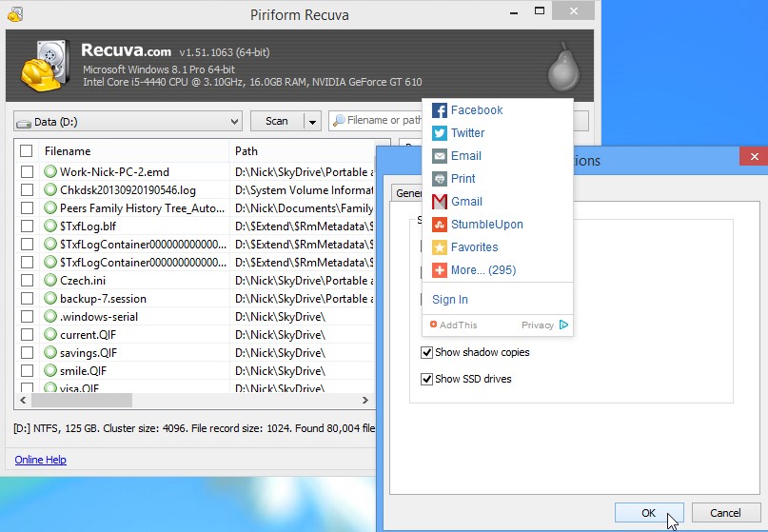Click the Sign In link
Viewport: 768px width, 532px height.
click(x=450, y=300)
